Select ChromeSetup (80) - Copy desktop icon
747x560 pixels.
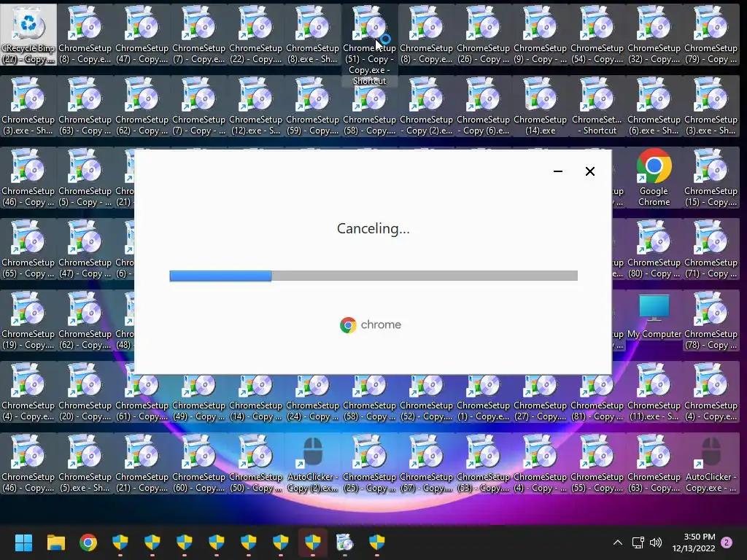pyautogui.click(x=654, y=249)
